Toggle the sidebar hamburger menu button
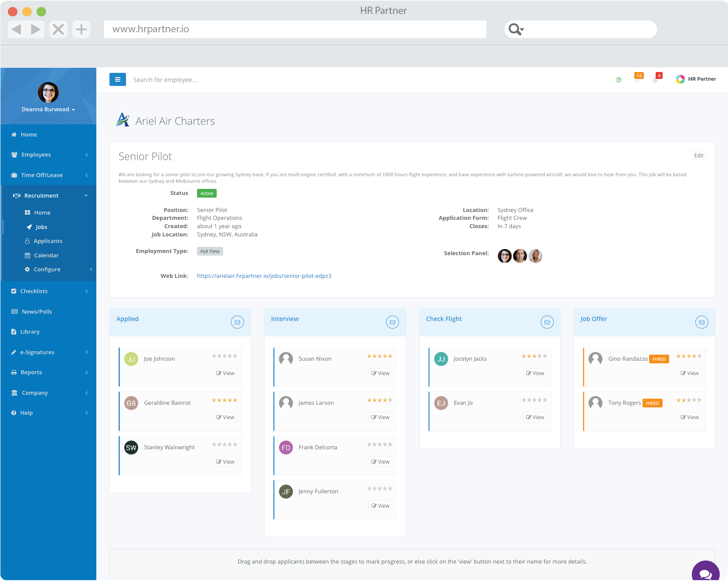Screen dimensions: 728x581 pos(117,79)
